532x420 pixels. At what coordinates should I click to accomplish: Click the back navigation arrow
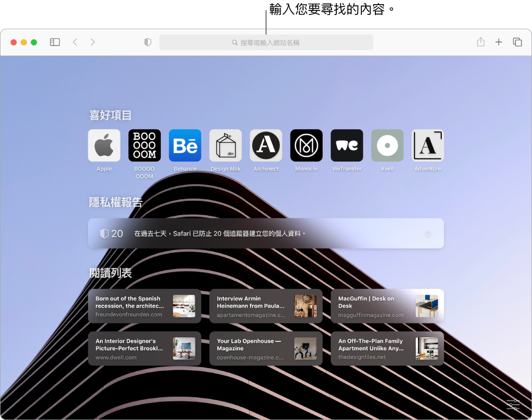point(75,42)
